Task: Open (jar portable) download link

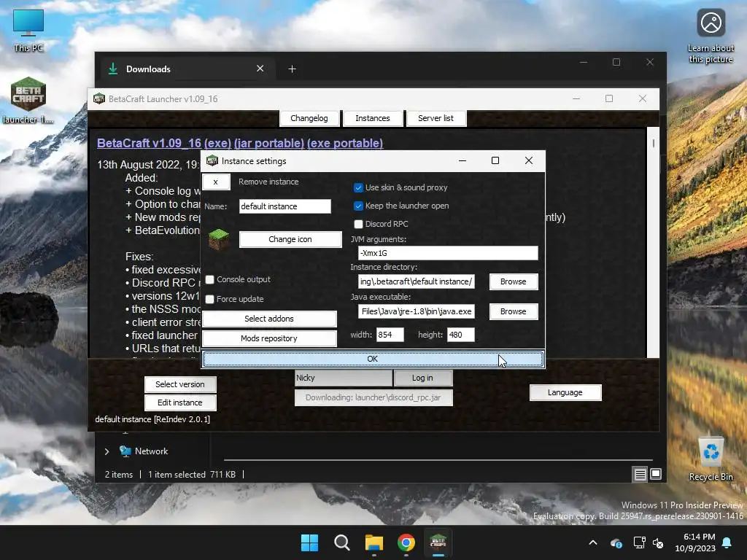Action: click(269, 143)
